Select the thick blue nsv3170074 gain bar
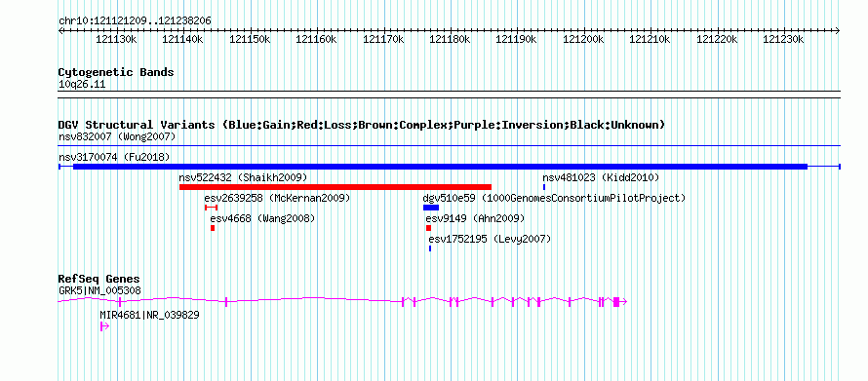Viewport: 868px width, 381px height. (x=440, y=167)
